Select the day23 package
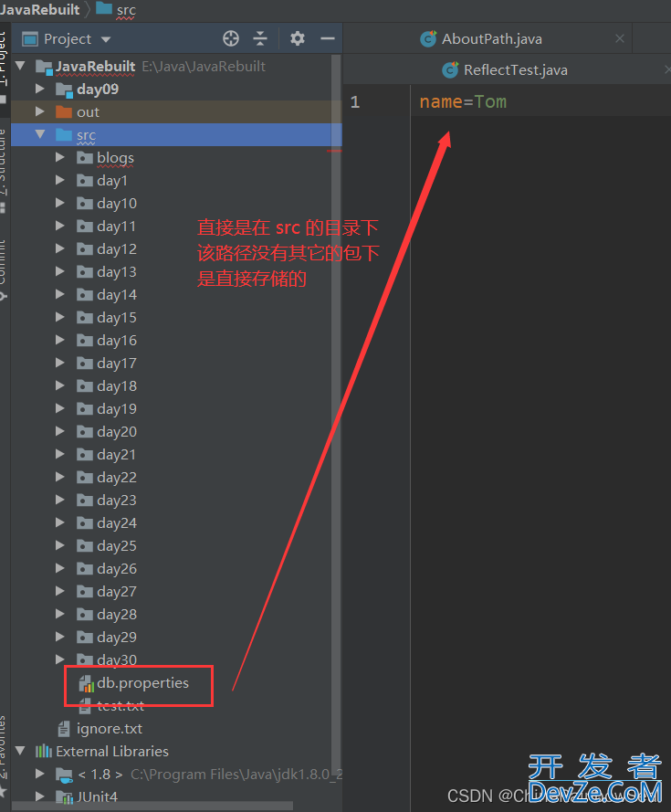The height and width of the screenshot is (812, 671). point(117,500)
